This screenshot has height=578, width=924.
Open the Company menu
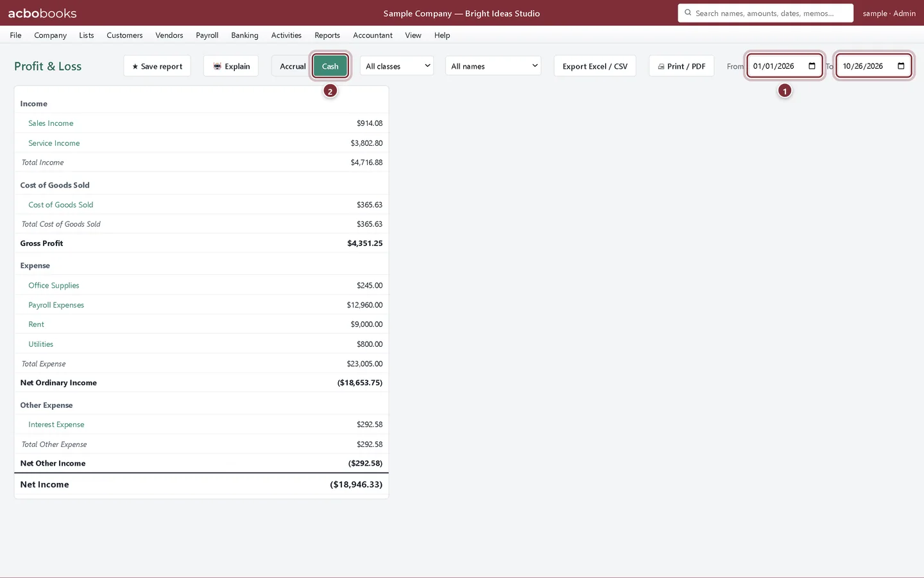50,35
